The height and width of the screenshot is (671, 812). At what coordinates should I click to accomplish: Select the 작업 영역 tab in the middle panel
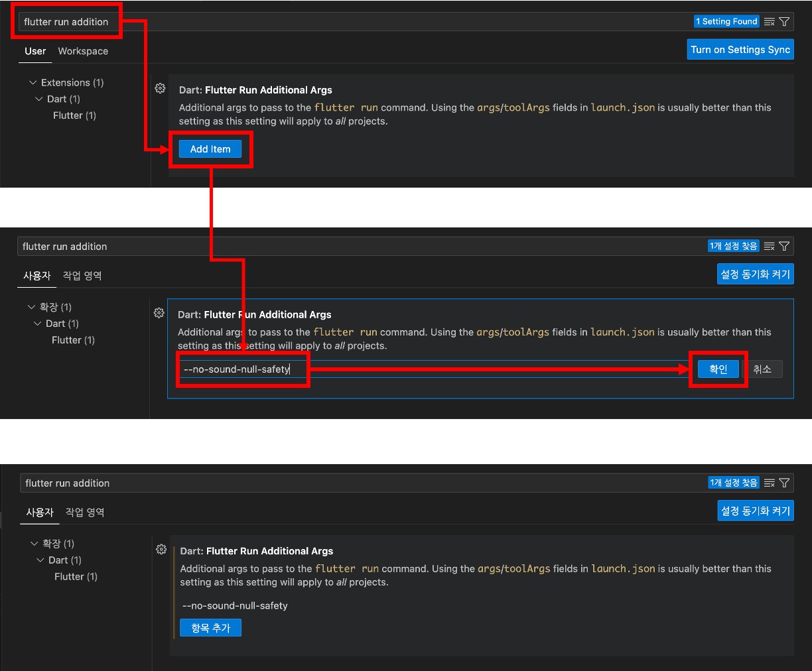click(82, 276)
